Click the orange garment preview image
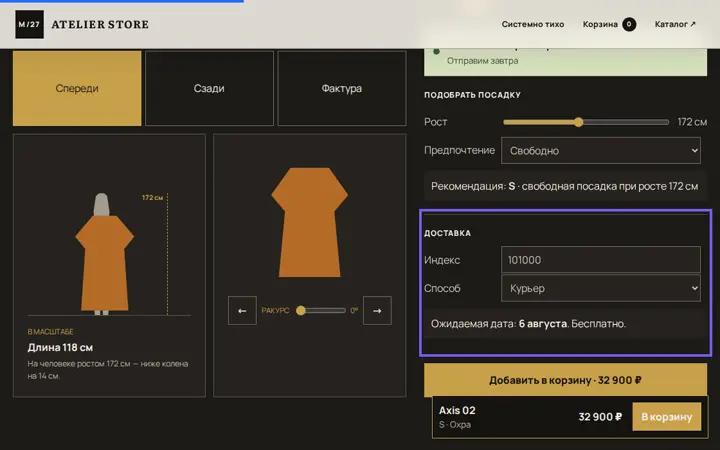This screenshot has width=720, height=450. click(x=309, y=222)
